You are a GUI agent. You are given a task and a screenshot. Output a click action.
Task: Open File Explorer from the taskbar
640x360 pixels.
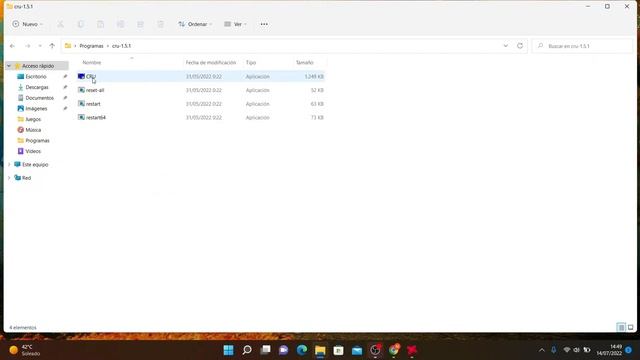(320, 350)
